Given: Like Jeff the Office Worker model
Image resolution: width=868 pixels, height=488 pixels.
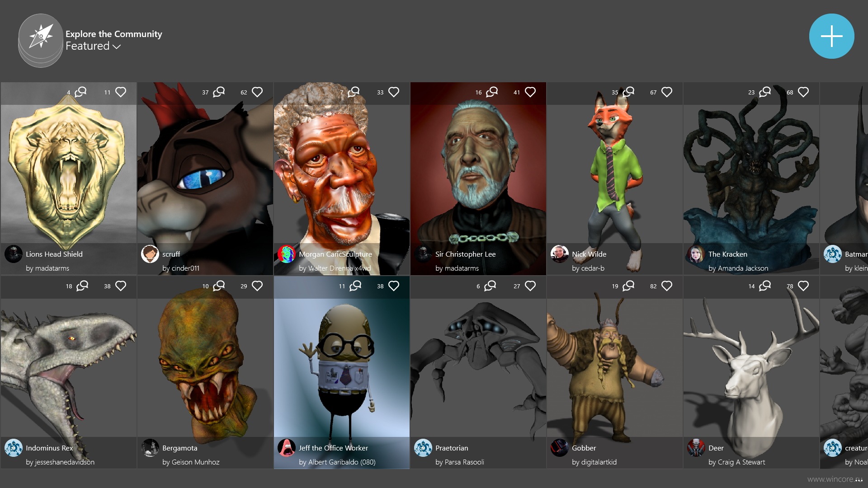Looking at the screenshot, I should [394, 286].
